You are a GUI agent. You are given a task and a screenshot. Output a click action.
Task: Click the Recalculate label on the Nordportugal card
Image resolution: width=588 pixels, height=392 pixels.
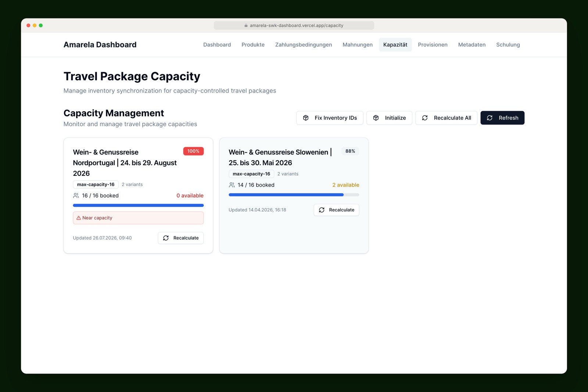(x=186, y=238)
